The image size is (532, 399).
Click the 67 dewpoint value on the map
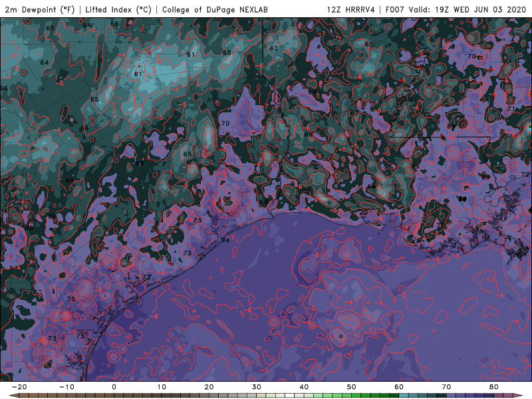tap(354, 113)
